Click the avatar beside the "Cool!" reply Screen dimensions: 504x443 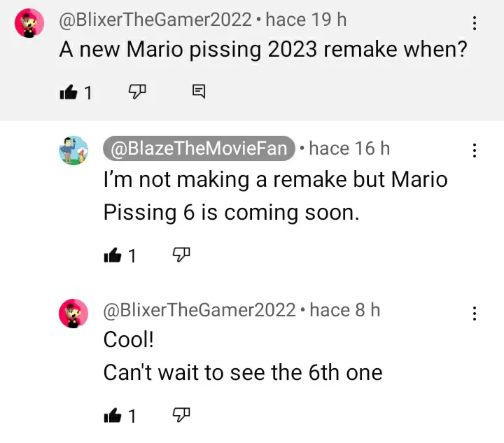73,313
